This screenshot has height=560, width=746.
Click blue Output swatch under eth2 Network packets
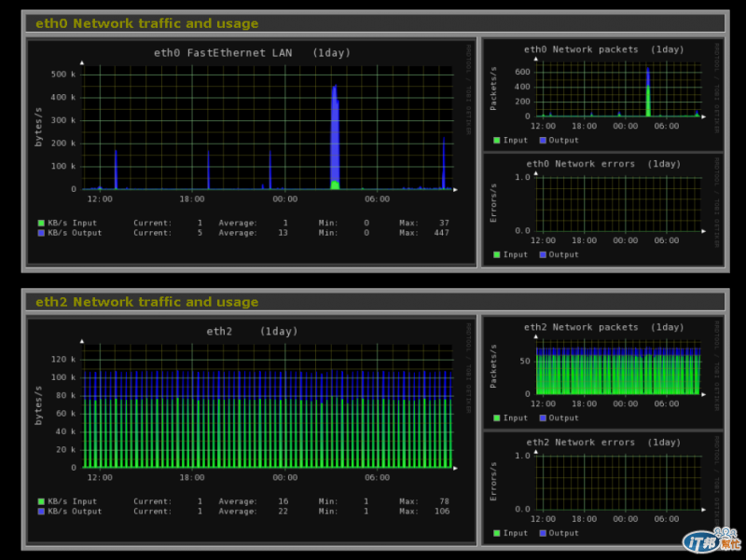tap(543, 417)
